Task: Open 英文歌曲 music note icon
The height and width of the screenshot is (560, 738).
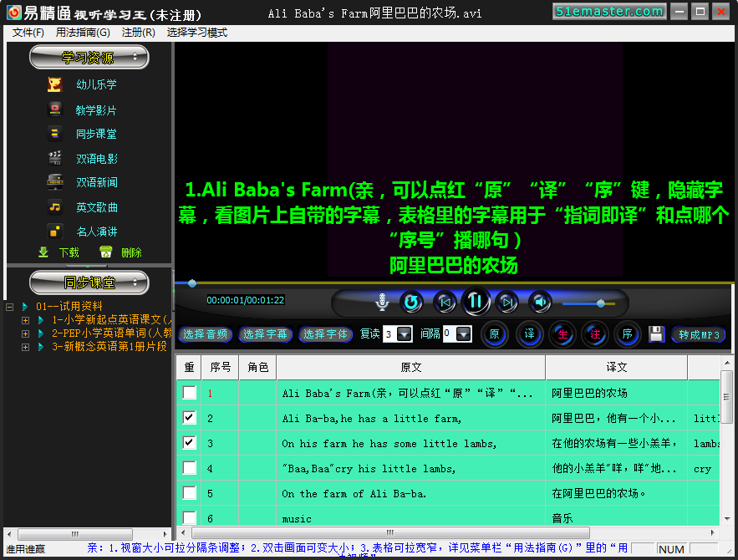Action: [55, 206]
